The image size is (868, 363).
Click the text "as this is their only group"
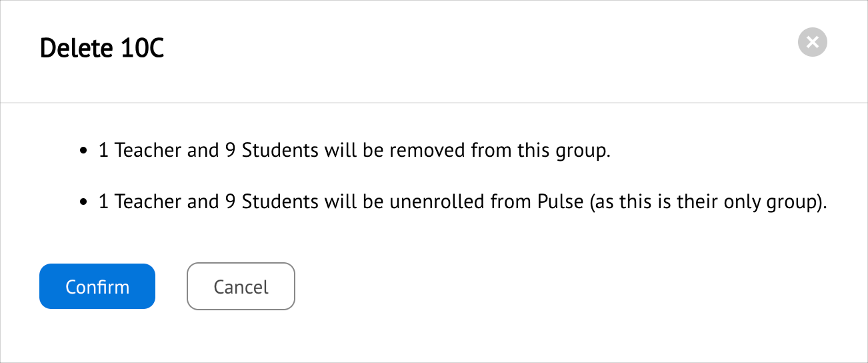(706, 202)
